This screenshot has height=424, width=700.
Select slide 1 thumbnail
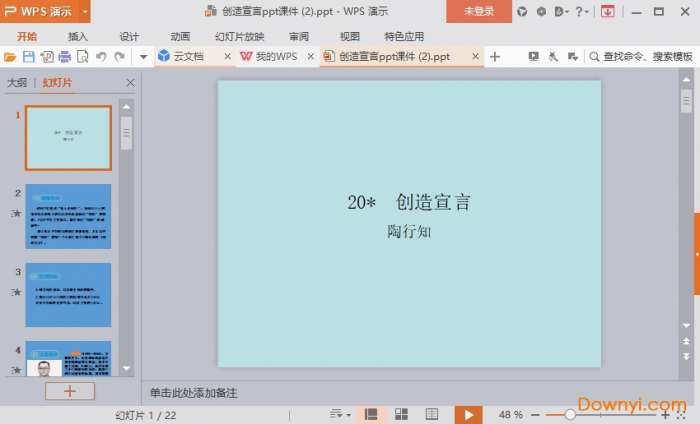[68, 138]
